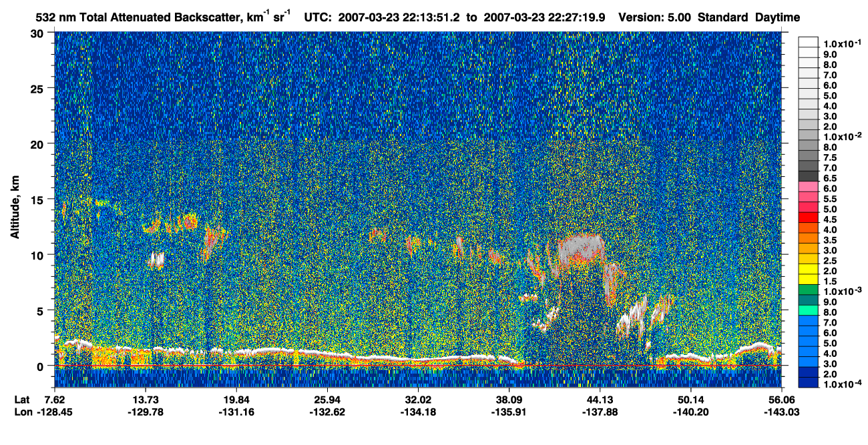Click the latitude value '19.84'
This screenshot has height=445, width=868.
tap(236, 399)
